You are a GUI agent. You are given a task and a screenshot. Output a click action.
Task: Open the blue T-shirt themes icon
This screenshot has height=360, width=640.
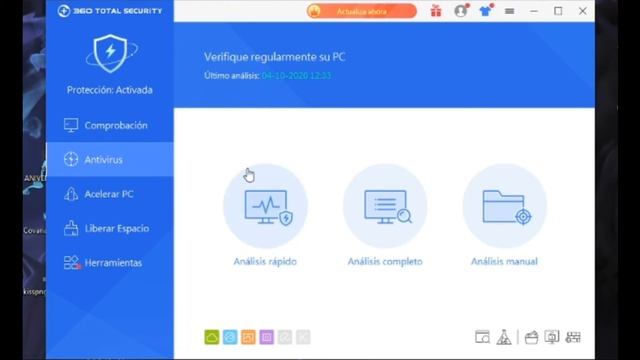click(485, 11)
